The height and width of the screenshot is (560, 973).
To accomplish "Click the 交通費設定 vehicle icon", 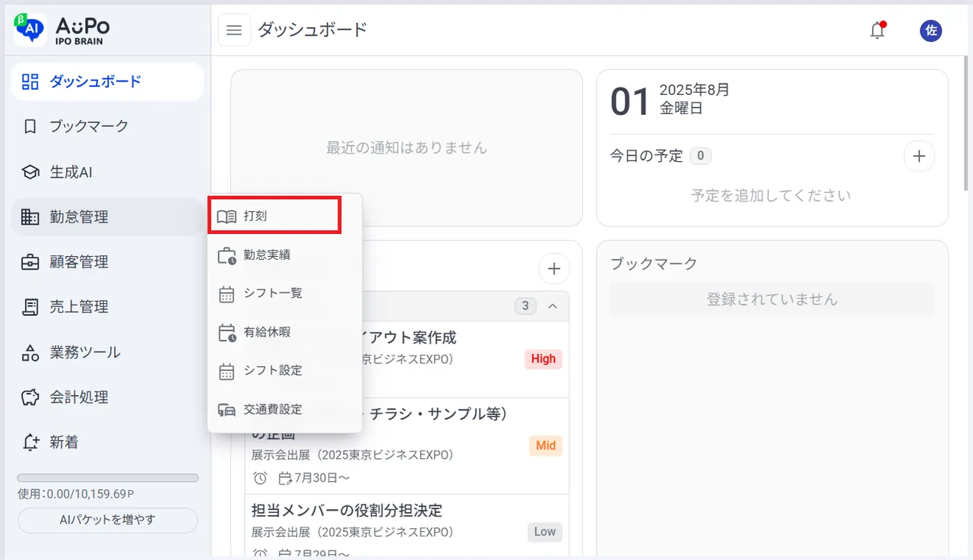I will (227, 410).
